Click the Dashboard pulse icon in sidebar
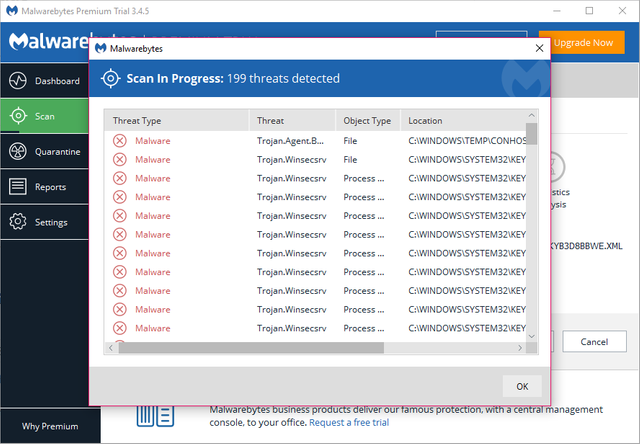The width and height of the screenshot is (640, 444). point(18,80)
